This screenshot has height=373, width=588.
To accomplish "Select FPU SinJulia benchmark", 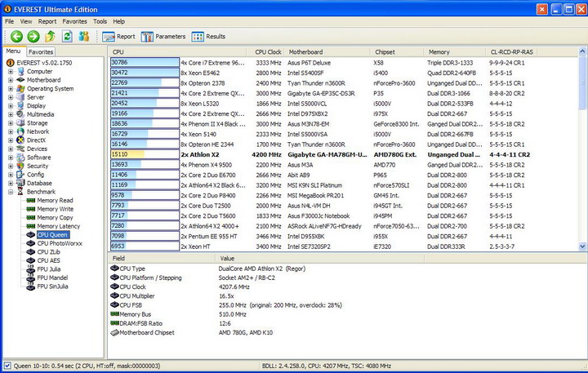I will pos(52,286).
